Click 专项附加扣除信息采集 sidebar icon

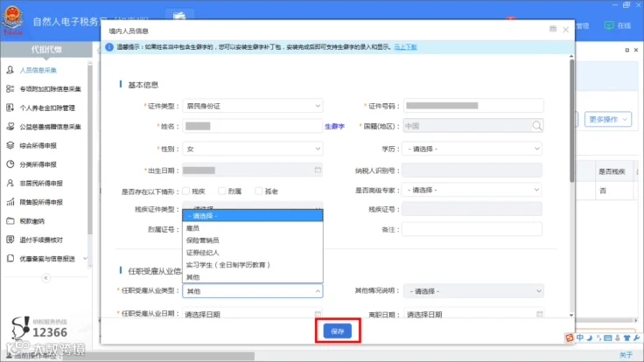(x=10, y=89)
